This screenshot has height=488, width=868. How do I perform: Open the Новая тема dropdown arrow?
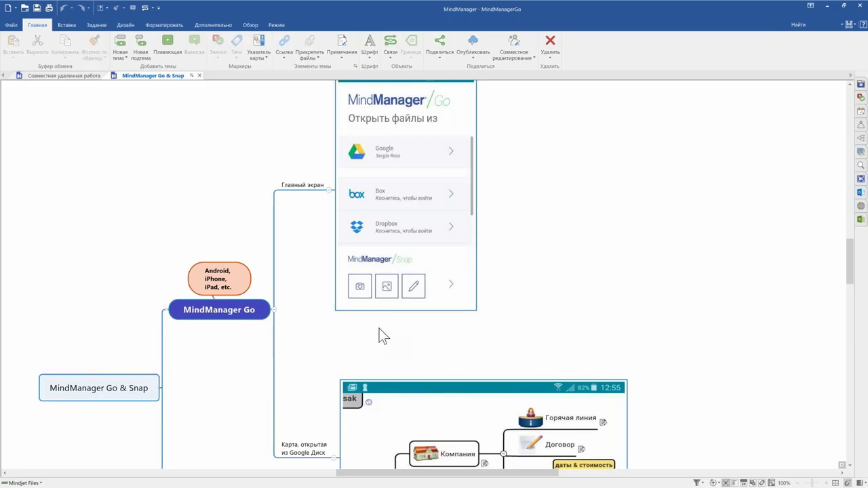click(x=126, y=58)
